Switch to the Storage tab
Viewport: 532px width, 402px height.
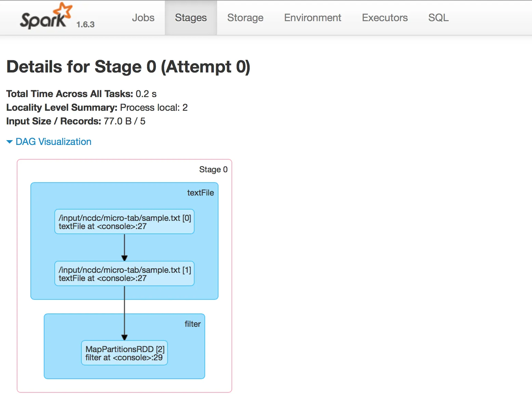tap(245, 18)
